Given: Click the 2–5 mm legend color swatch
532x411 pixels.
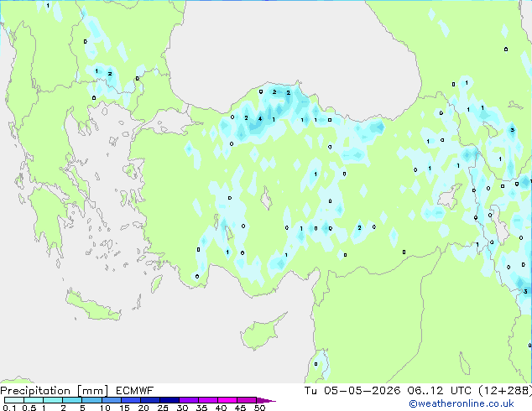Looking at the screenshot, I should click(x=72, y=400).
